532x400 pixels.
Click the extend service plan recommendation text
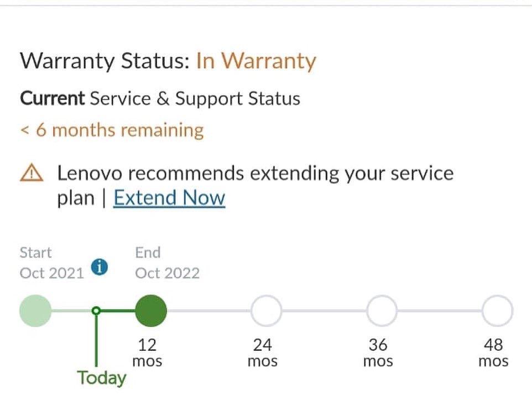254,172
